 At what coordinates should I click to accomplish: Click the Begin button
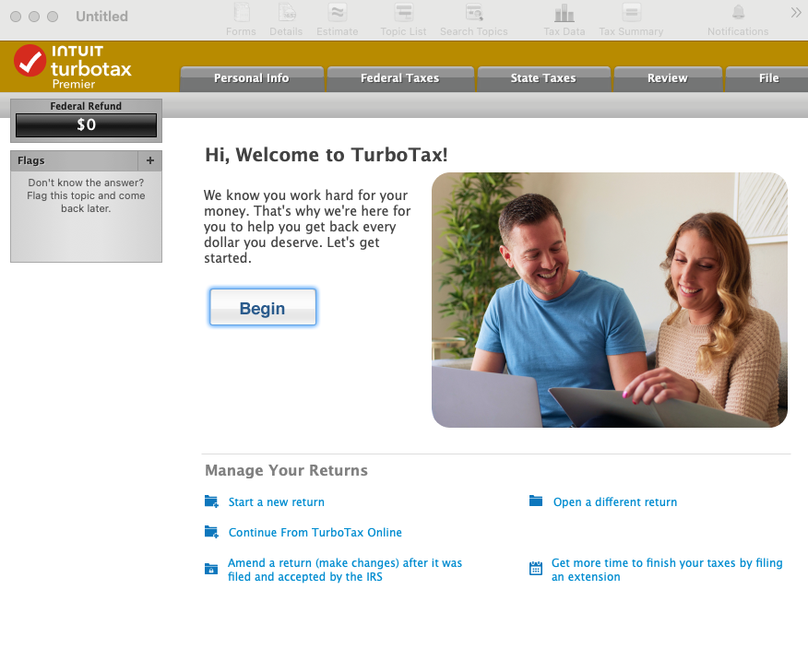tap(263, 307)
